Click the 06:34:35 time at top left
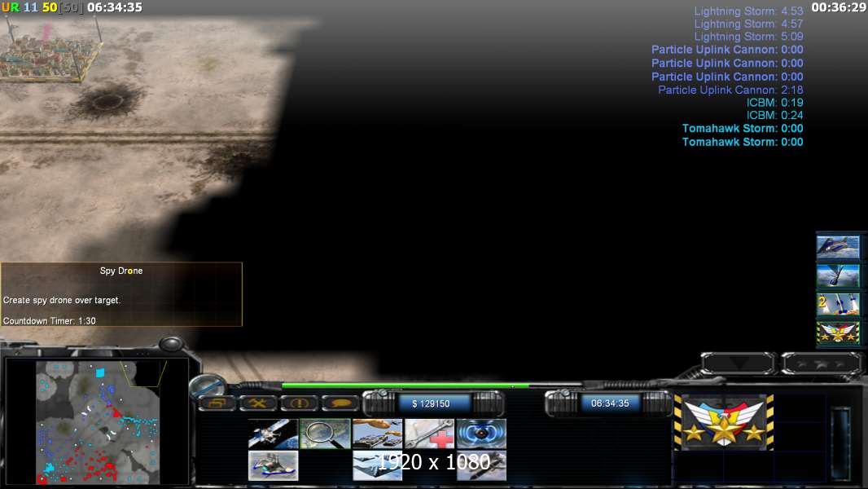 point(115,7)
